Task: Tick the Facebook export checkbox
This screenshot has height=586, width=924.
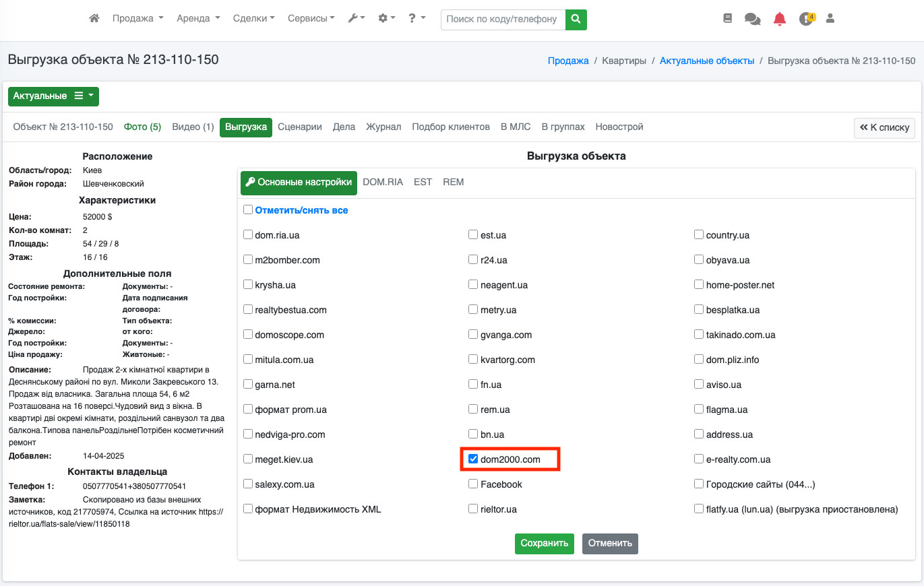Action: [x=473, y=484]
